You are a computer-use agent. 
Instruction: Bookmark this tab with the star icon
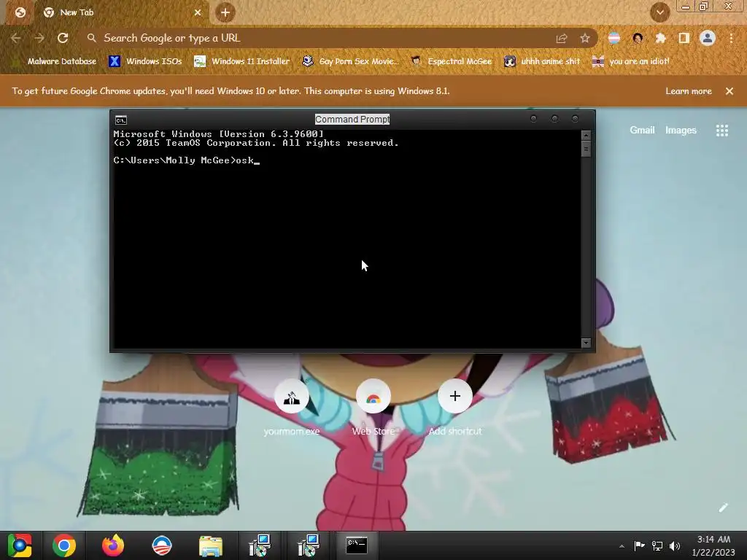click(x=585, y=39)
